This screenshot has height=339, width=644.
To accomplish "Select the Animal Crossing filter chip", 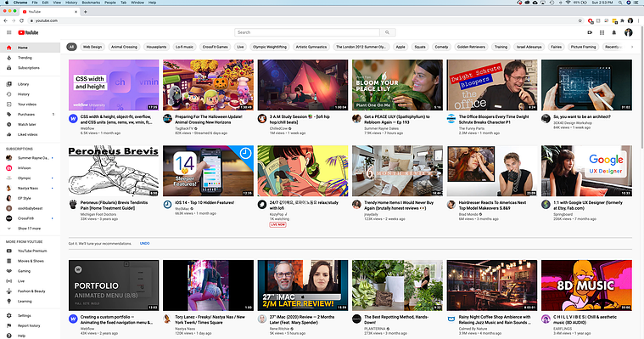I will click(124, 47).
